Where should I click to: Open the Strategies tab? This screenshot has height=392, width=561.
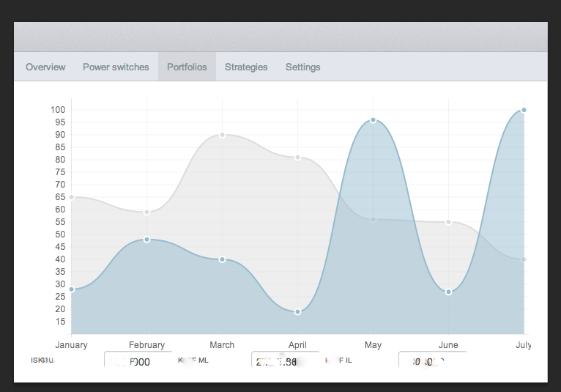point(246,67)
